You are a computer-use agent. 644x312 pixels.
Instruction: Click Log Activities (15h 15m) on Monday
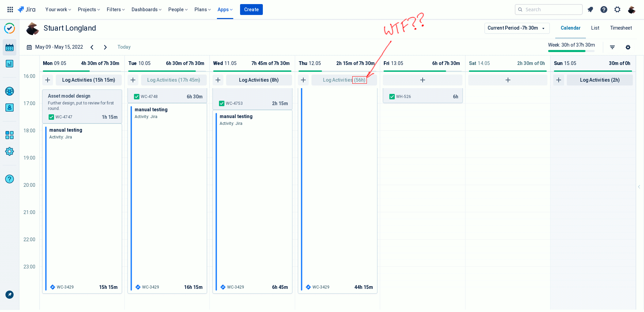89,80
